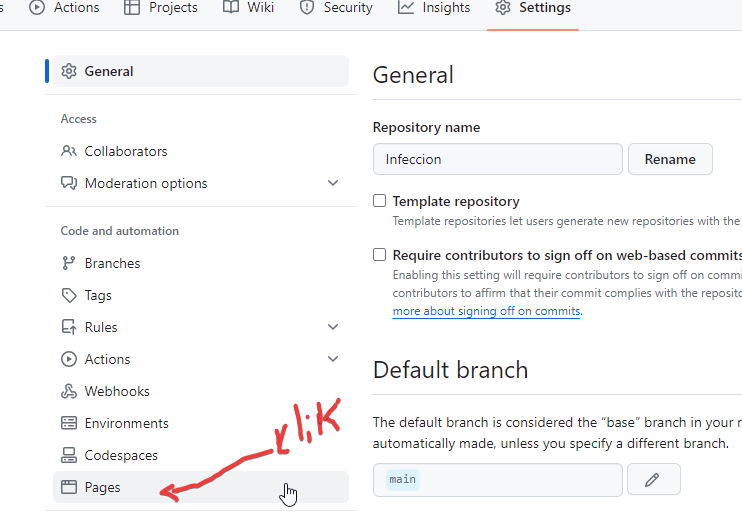
Task: Click the codespaces icon in sidebar
Action: (69, 455)
